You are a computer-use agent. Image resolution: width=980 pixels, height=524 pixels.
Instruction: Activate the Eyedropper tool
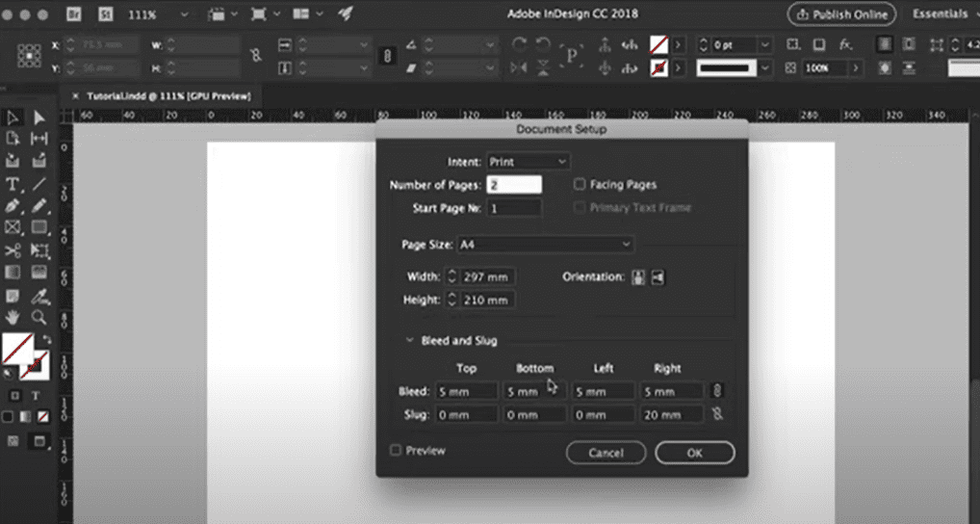pyautogui.click(x=39, y=295)
